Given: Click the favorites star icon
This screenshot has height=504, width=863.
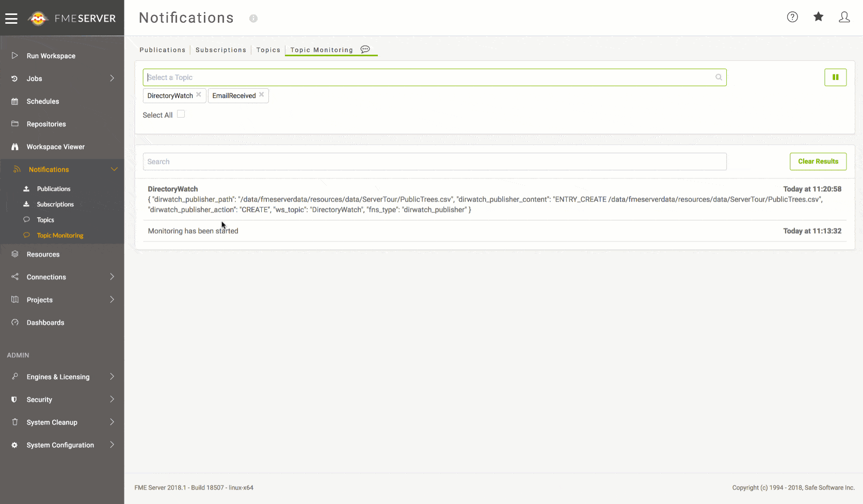Looking at the screenshot, I should pos(818,17).
